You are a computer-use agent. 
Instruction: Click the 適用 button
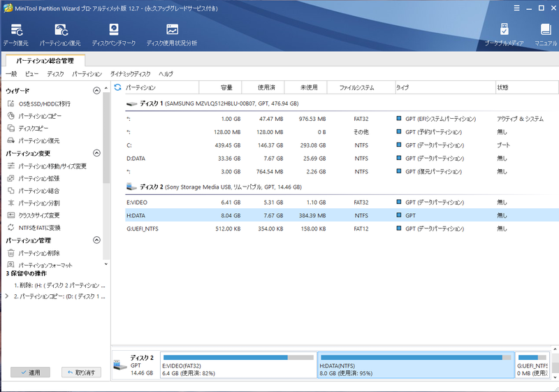30,372
